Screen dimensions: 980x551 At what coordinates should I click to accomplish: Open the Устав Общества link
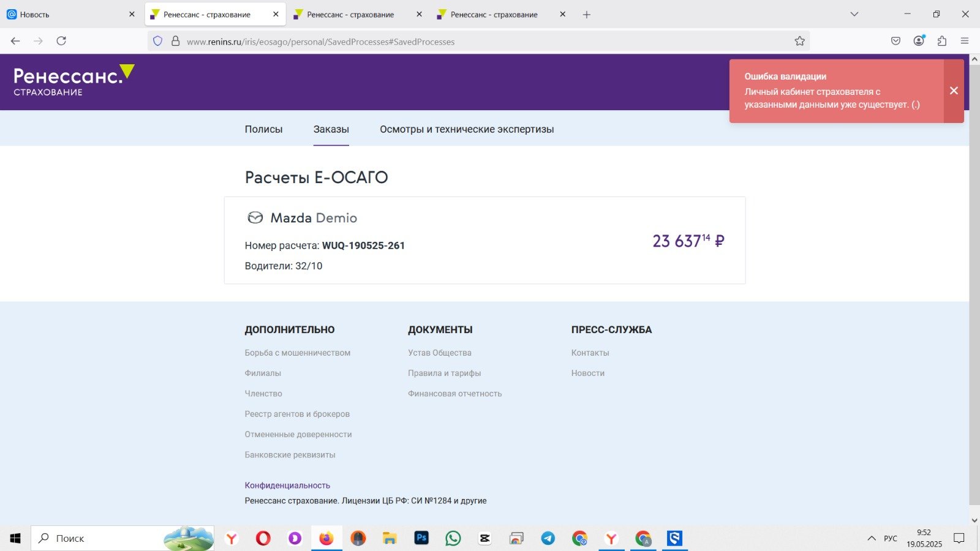pos(440,353)
